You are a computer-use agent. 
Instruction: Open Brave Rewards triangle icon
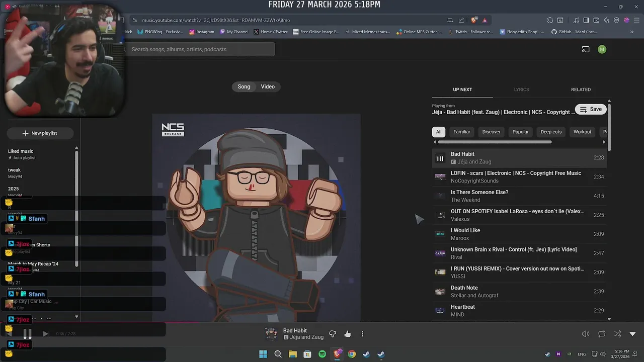(485, 20)
